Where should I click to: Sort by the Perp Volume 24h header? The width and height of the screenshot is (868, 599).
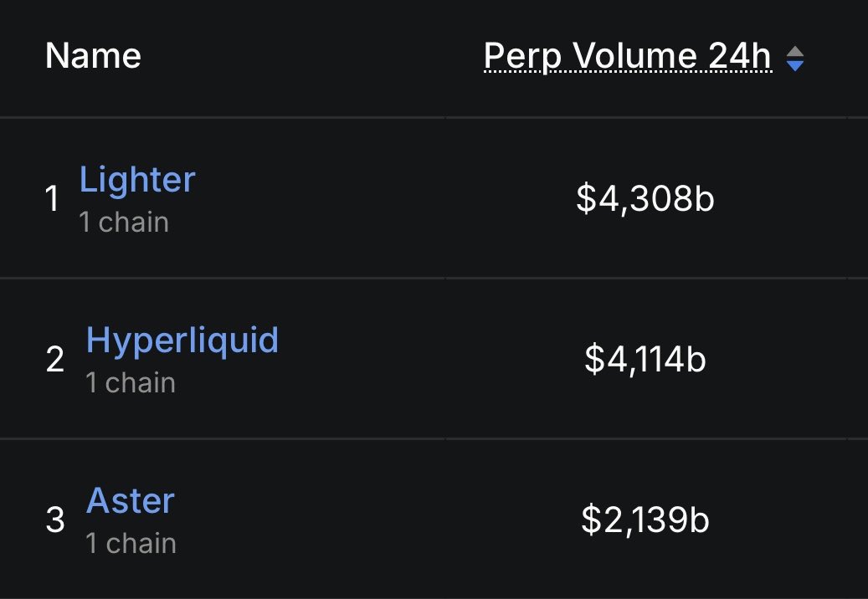627,57
